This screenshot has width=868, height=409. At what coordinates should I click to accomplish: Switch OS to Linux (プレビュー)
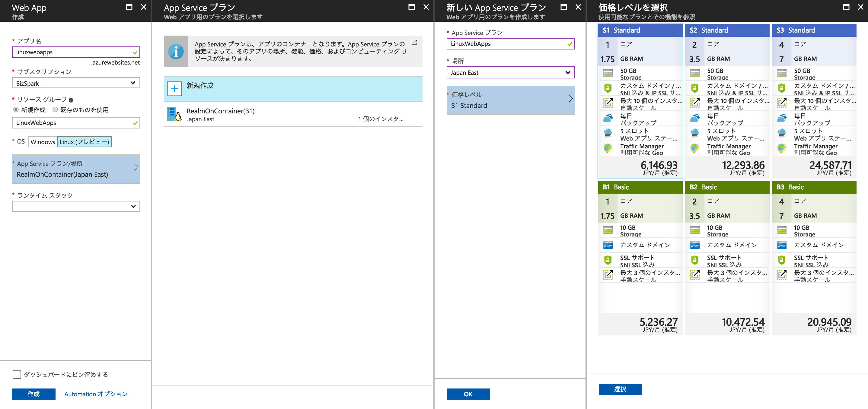point(85,142)
